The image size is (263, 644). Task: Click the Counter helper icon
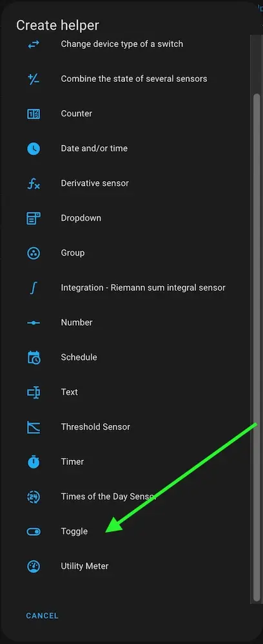pyautogui.click(x=34, y=114)
